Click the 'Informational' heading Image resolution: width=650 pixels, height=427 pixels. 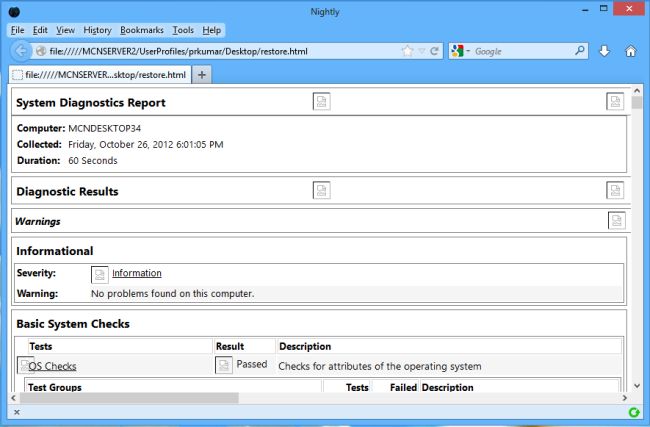[55, 251]
